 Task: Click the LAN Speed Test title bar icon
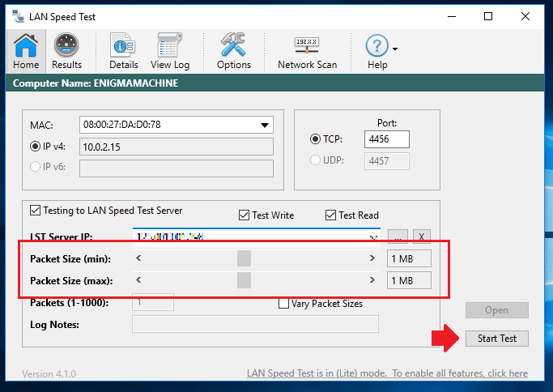coord(18,16)
